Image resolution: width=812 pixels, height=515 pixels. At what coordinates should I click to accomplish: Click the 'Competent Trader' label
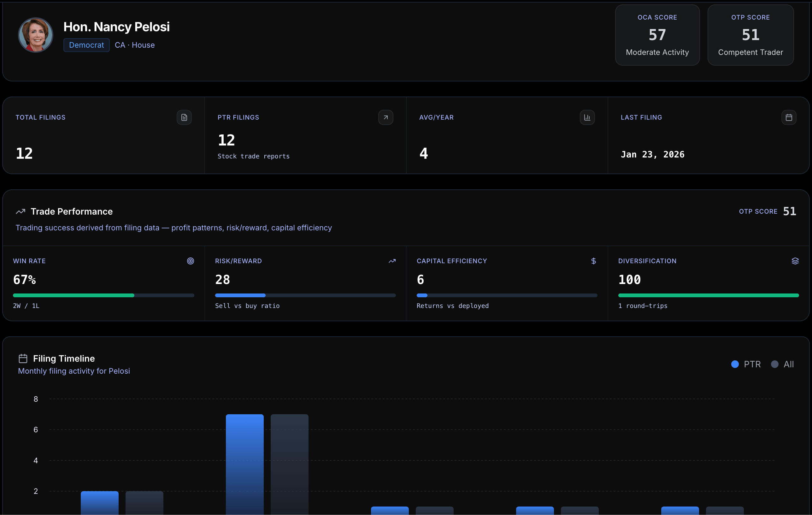tap(750, 52)
